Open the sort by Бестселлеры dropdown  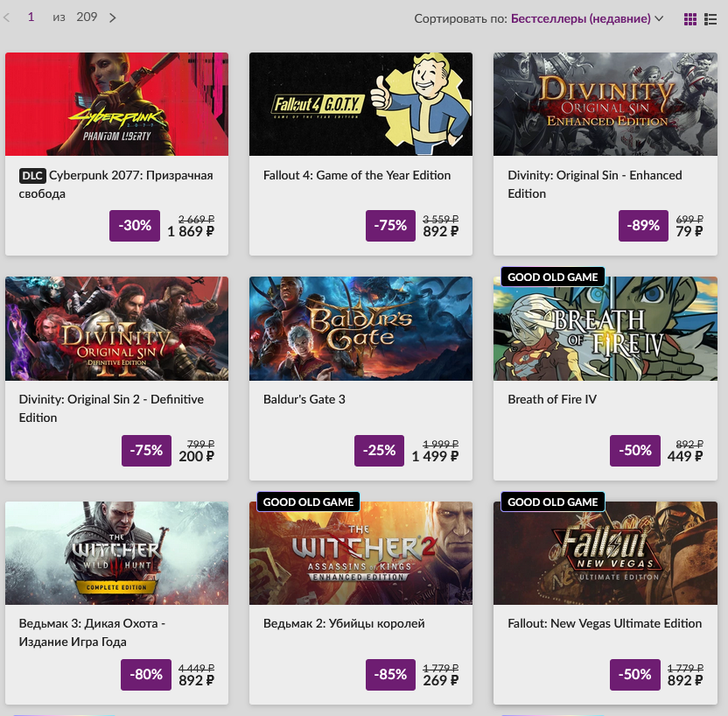tap(586, 18)
